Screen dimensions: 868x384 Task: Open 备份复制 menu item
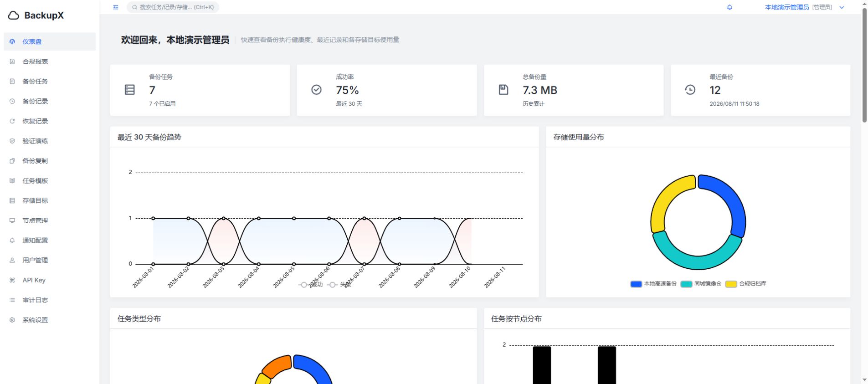click(x=50, y=161)
